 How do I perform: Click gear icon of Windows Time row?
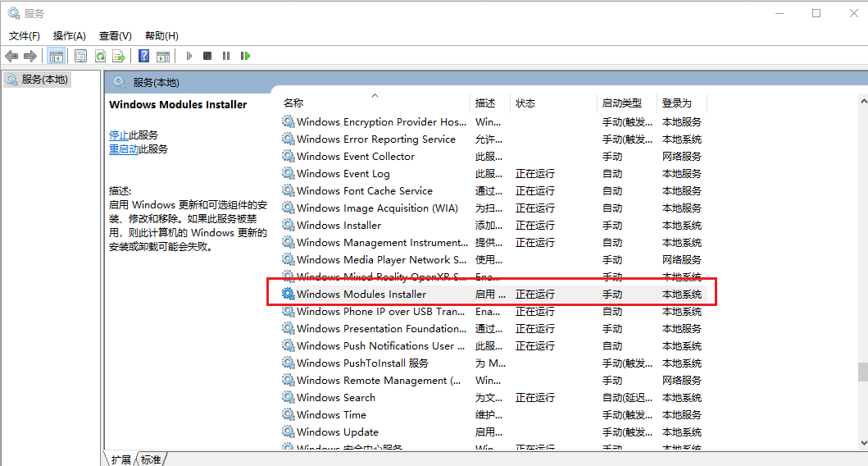(289, 414)
